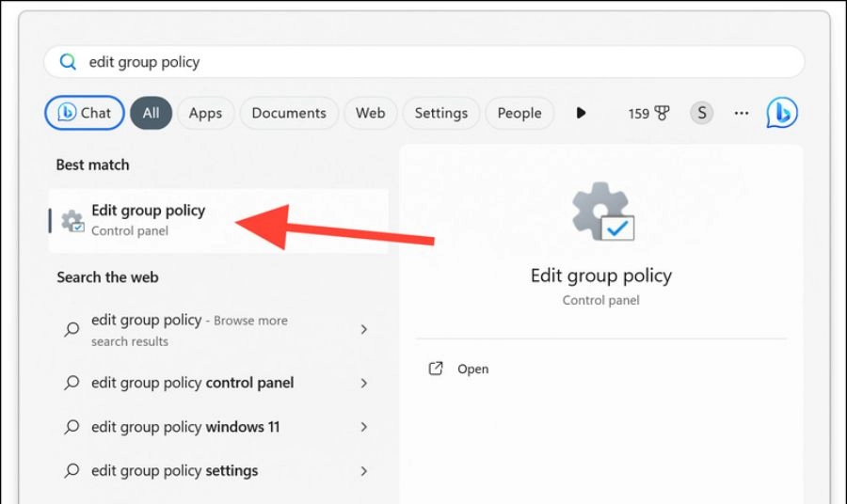Expand the chevron for edit group policy browse more

[364, 329]
